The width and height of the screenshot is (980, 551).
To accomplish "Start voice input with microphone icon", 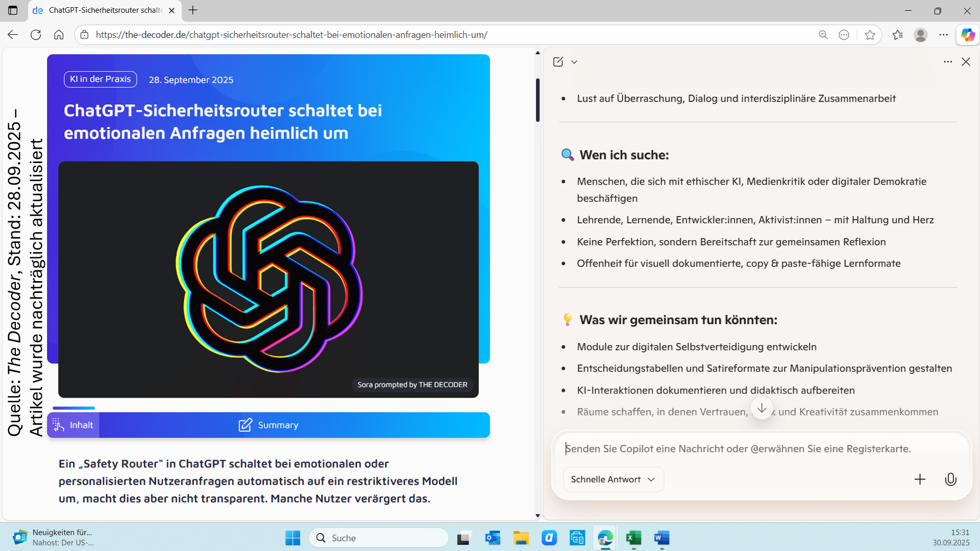I will pyautogui.click(x=950, y=479).
